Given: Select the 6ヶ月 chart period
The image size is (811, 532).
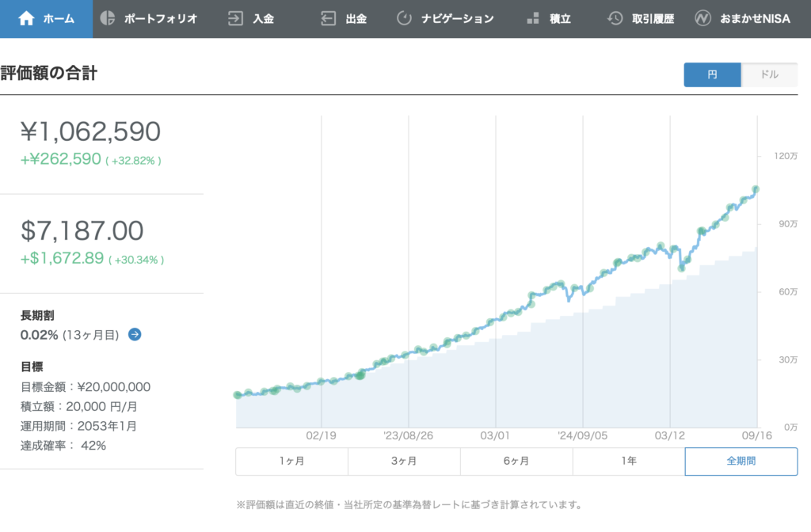Looking at the screenshot, I should [x=516, y=462].
